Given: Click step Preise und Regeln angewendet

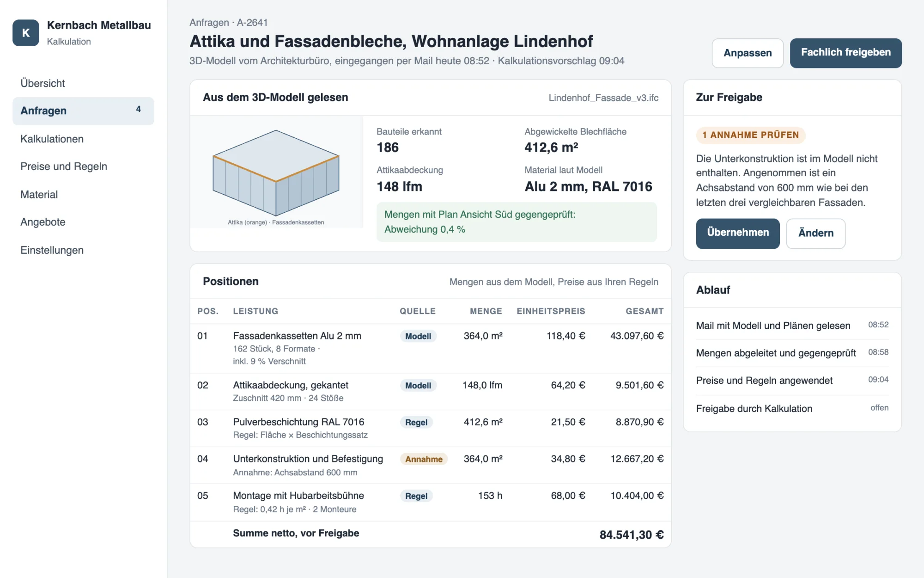Looking at the screenshot, I should coord(792,381).
